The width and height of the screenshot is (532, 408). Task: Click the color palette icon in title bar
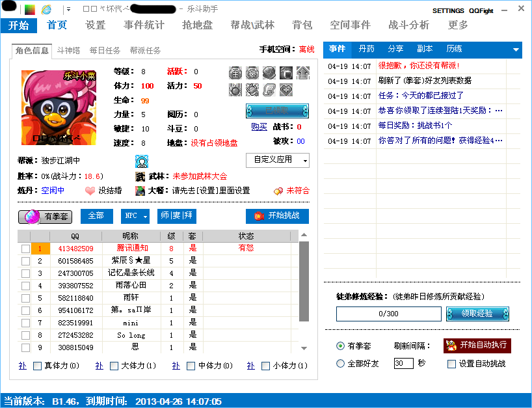tap(30, 10)
